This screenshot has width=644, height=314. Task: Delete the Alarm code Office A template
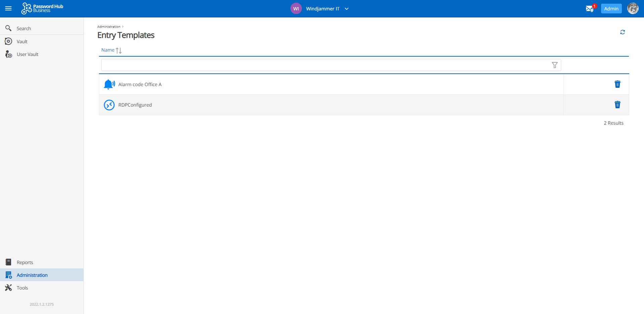(x=618, y=84)
